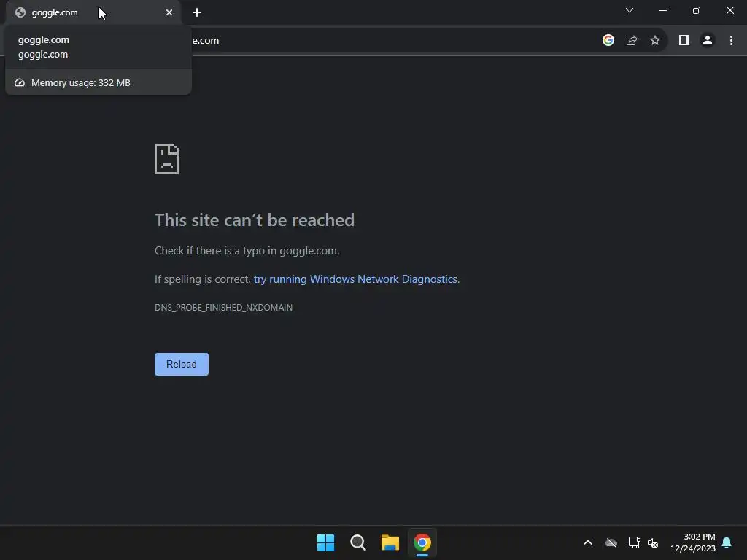The height and width of the screenshot is (560, 747).
Task: Click Chrome icon in taskbar
Action: pos(422,542)
